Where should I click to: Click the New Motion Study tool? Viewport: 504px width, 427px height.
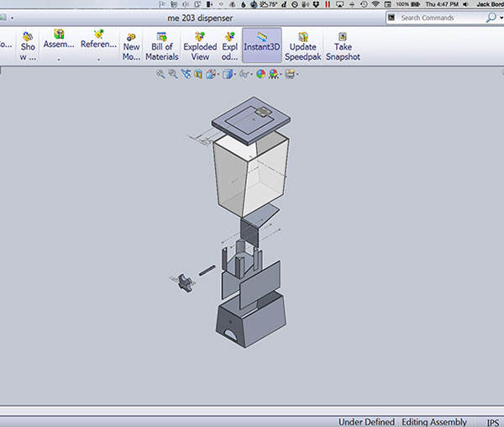[x=131, y=46]
